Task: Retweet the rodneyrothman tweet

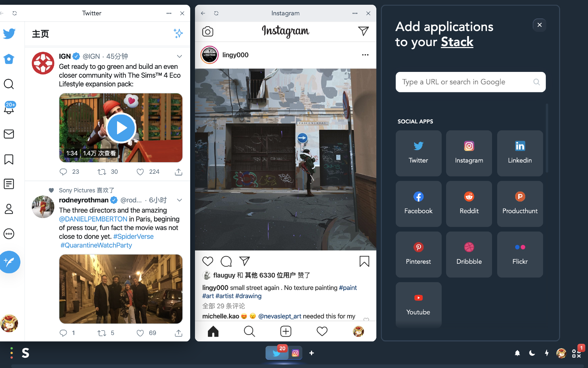Action: (x=102, y=333)
